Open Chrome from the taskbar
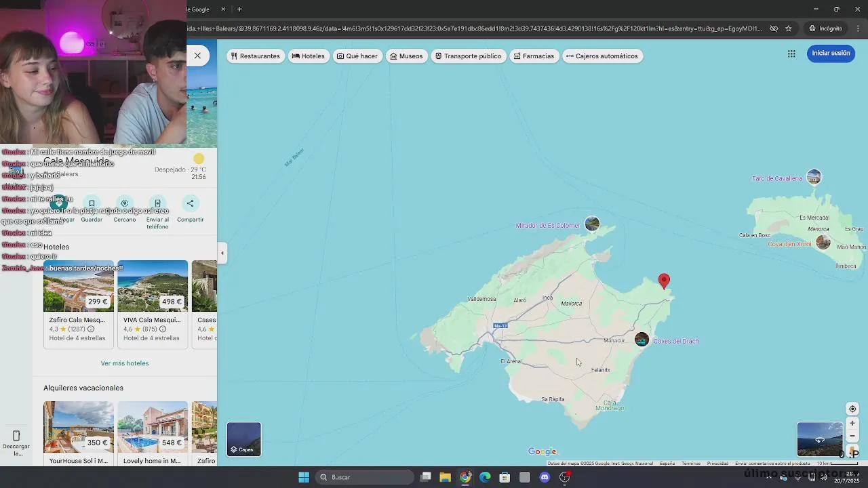Viewport: 868px width, 488px height. tap(465, 477)
